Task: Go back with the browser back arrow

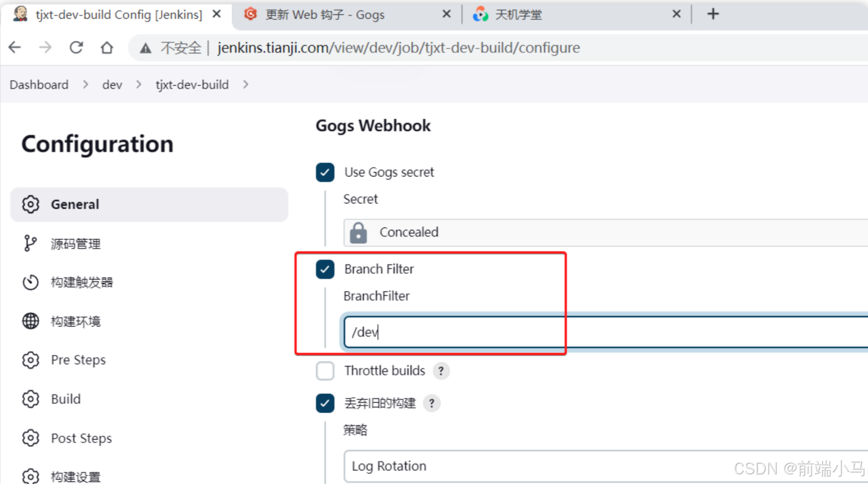Action: 15,48
